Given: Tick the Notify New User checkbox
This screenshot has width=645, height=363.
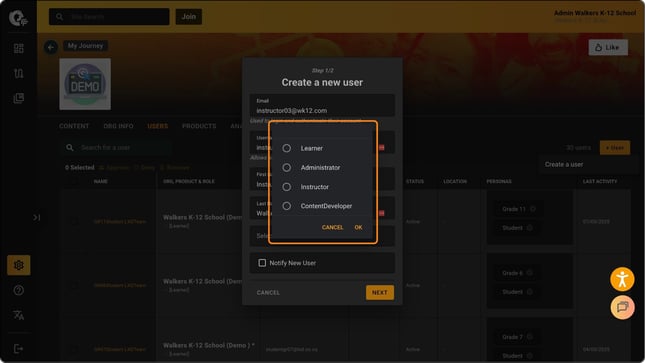Looking at the screenshot, I should point(262,263).
